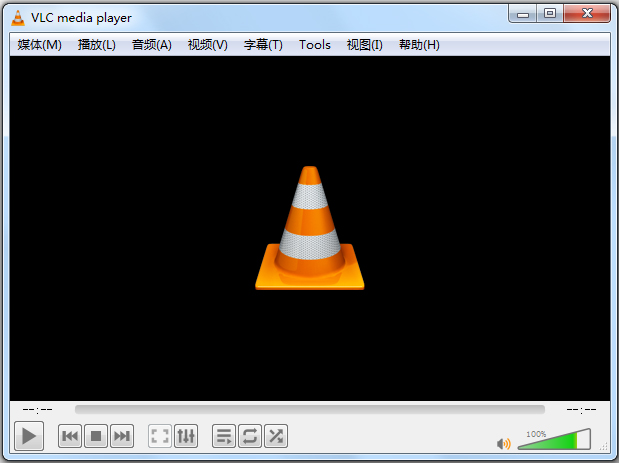Stop playback with the stop button

click(x=96, y=436)
